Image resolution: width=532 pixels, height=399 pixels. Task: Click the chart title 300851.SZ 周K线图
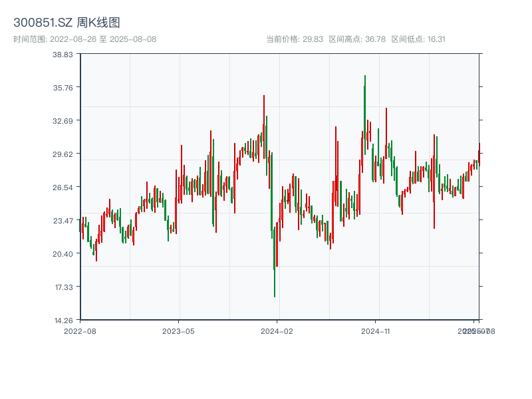coord(66,23)
